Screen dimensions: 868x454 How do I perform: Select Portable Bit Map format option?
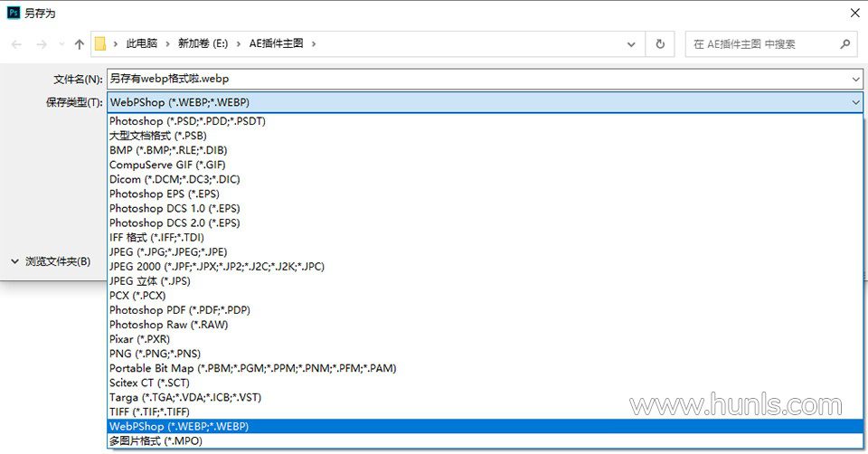(485, 368)
